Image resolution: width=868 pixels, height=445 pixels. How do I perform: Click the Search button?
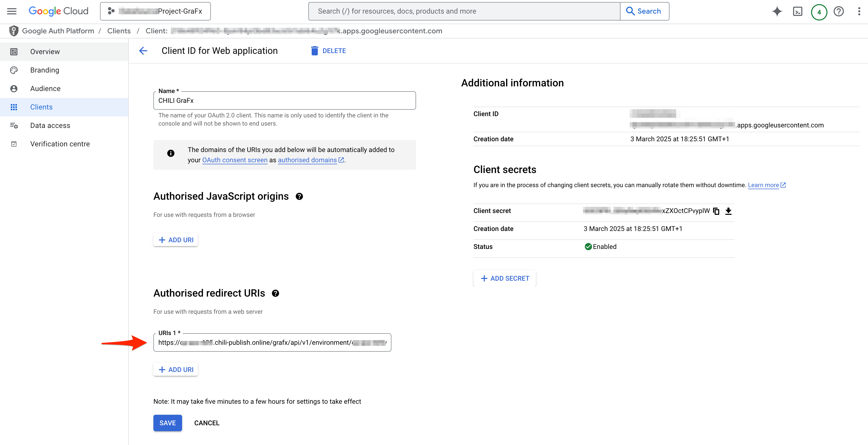(x=644, y=11)
